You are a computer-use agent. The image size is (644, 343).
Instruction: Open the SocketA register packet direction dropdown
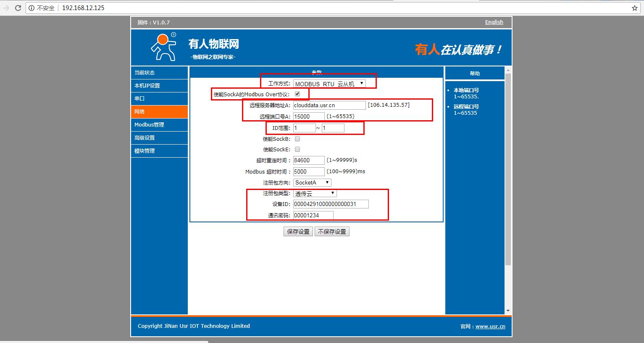point(312,182)
